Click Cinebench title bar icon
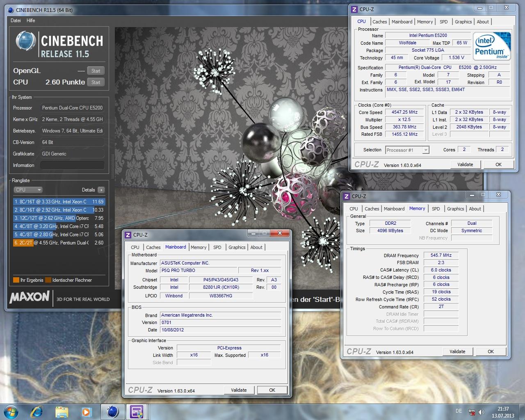The height and width of the screenshot is (420, 525). point(10,10)
